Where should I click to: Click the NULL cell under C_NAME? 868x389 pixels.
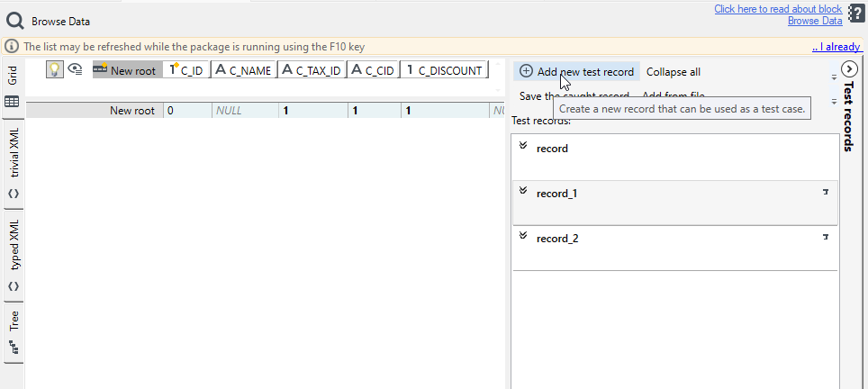coord(245,110)
